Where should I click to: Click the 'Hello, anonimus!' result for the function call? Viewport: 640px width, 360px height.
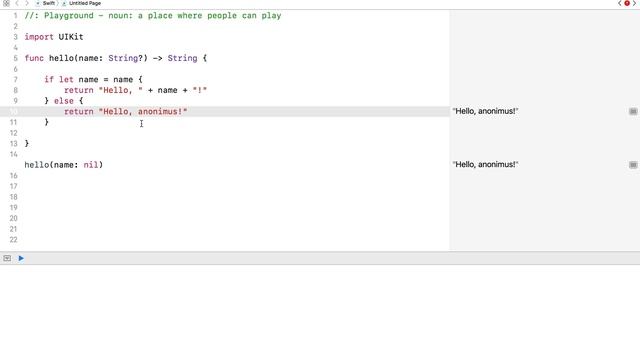point(485,164)
